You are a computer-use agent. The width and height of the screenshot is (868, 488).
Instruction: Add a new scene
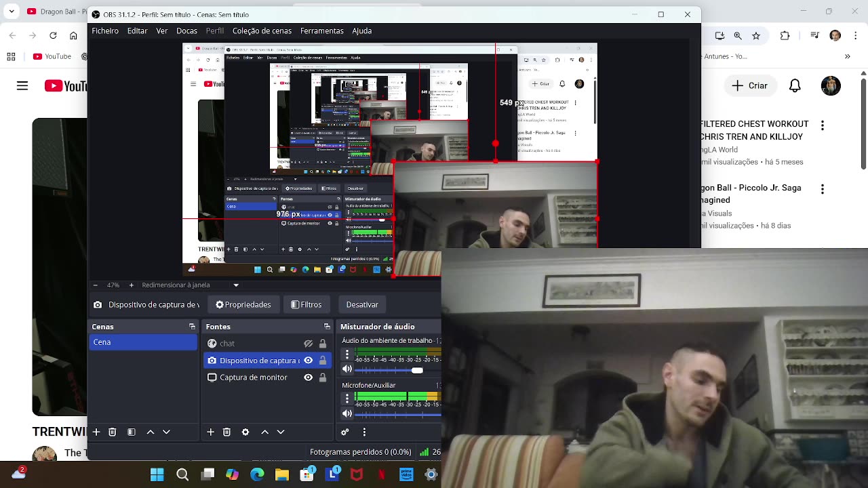96,432
